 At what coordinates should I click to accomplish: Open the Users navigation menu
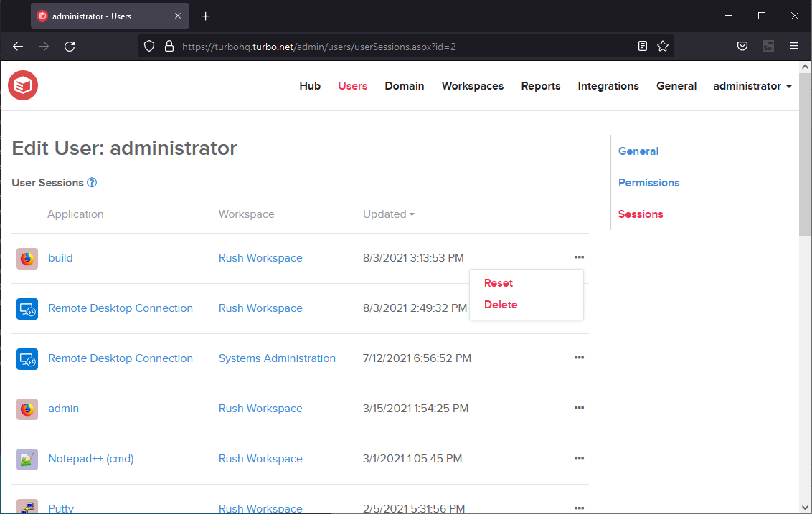pos(353,86)
